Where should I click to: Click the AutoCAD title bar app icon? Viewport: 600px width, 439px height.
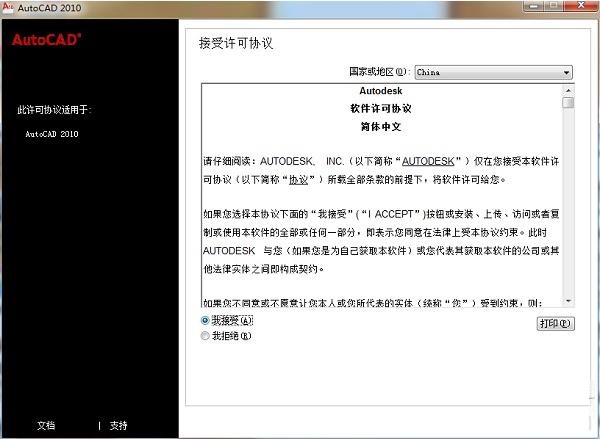pos(8,7)
